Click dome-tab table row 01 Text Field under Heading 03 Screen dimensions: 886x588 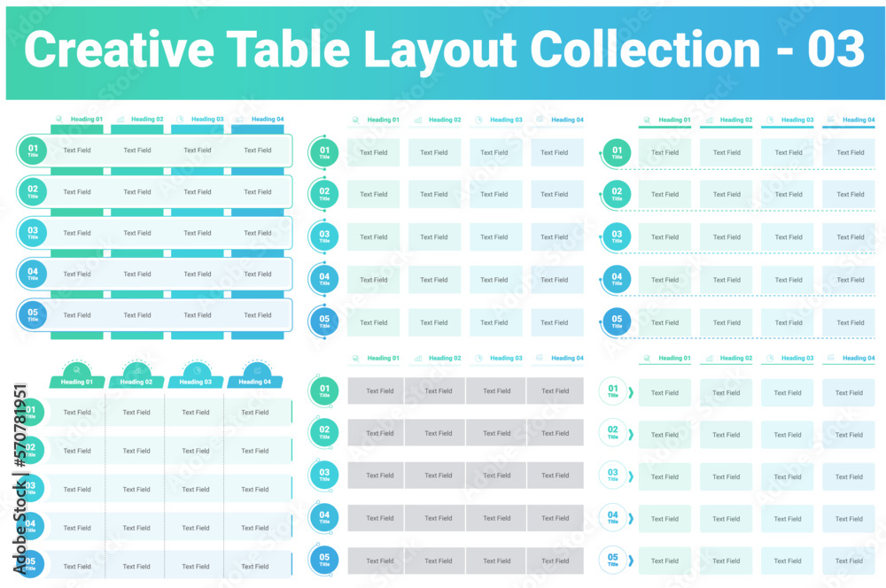[x=196, y=413]
